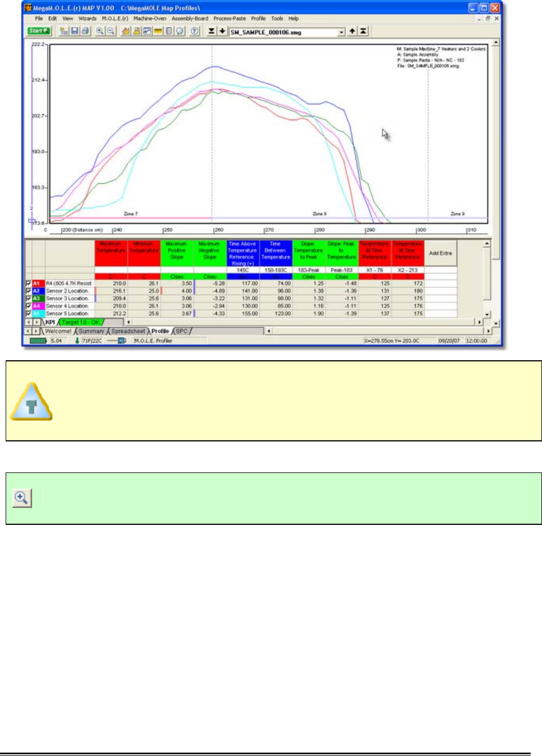Click the down arrow next-run icon
The height and width of the screenshot is (756, 542).
coord(222,31)
